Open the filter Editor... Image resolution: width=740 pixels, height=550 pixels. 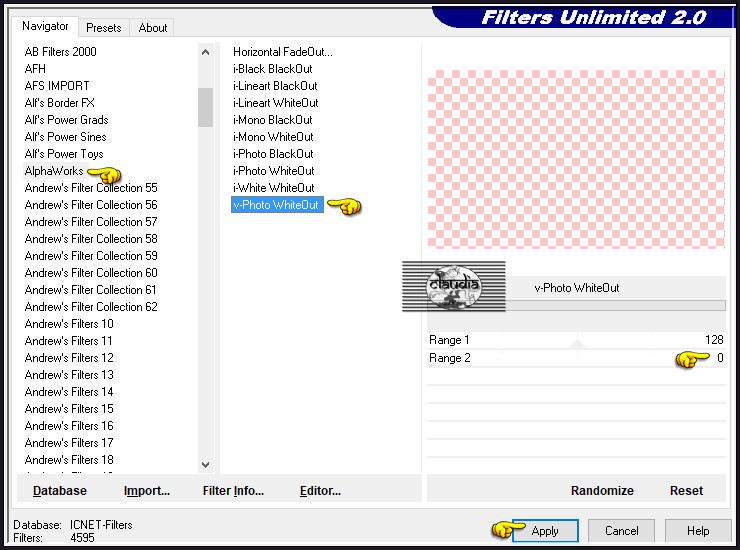coord(320,491)
